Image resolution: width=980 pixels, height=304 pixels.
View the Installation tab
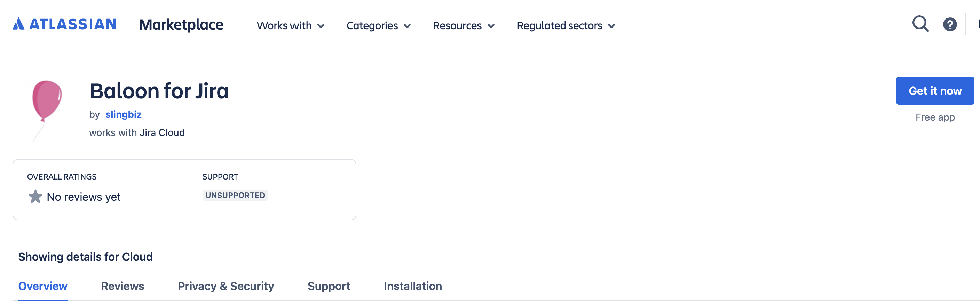(x=413, y=286)
